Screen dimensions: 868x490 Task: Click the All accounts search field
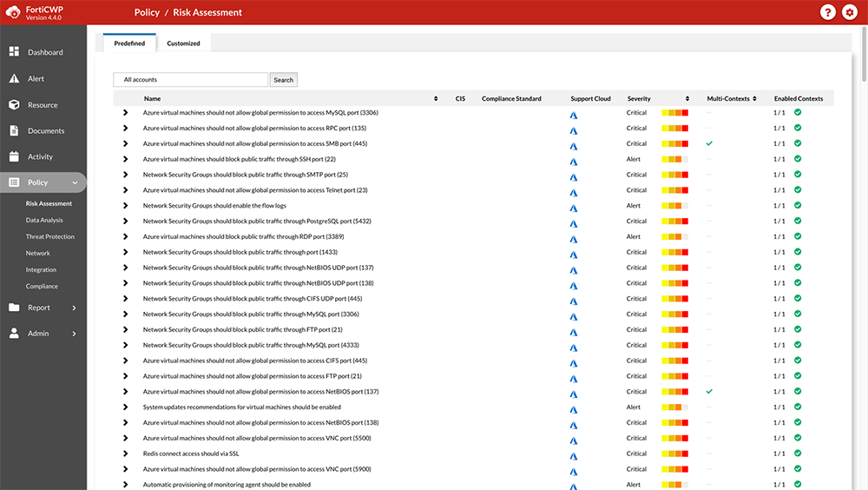[x=190, y=80]
